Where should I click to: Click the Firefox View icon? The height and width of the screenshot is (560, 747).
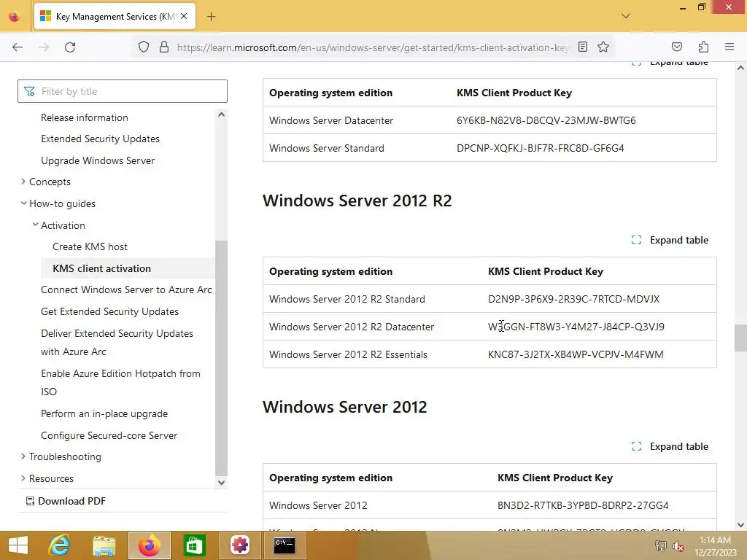tap(15, 17)
